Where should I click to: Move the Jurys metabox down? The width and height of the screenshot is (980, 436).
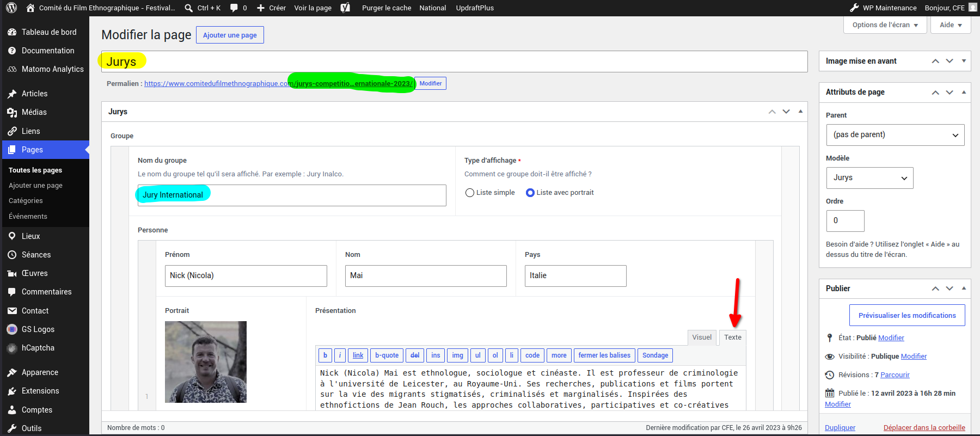pos(786,112)
